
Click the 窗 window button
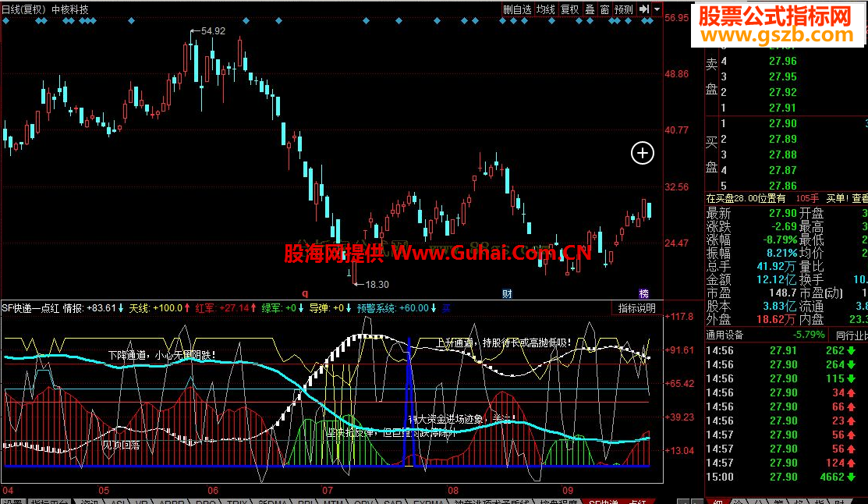604,9
